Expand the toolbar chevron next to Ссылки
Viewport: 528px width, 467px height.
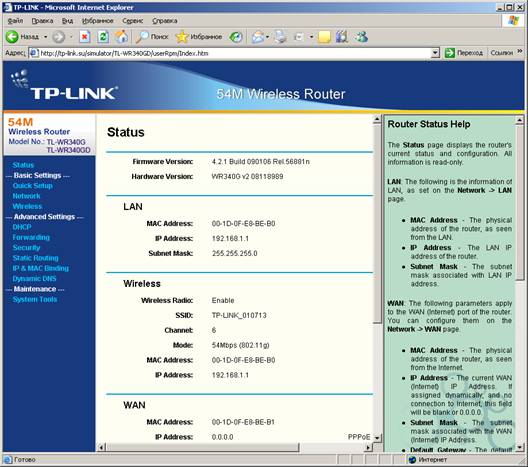click(520, 51)
